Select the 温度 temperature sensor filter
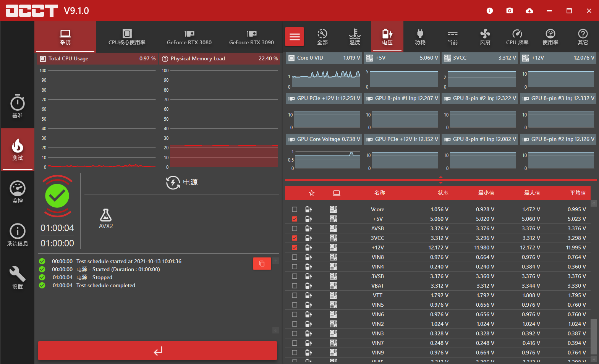The image size is (599, 364). [x=355, y=37]
